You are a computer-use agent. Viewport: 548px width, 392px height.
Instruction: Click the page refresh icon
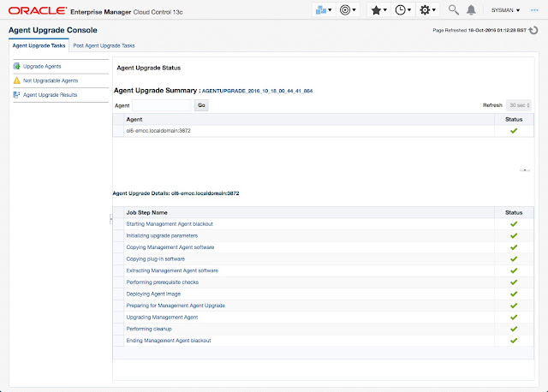(533, 31)
